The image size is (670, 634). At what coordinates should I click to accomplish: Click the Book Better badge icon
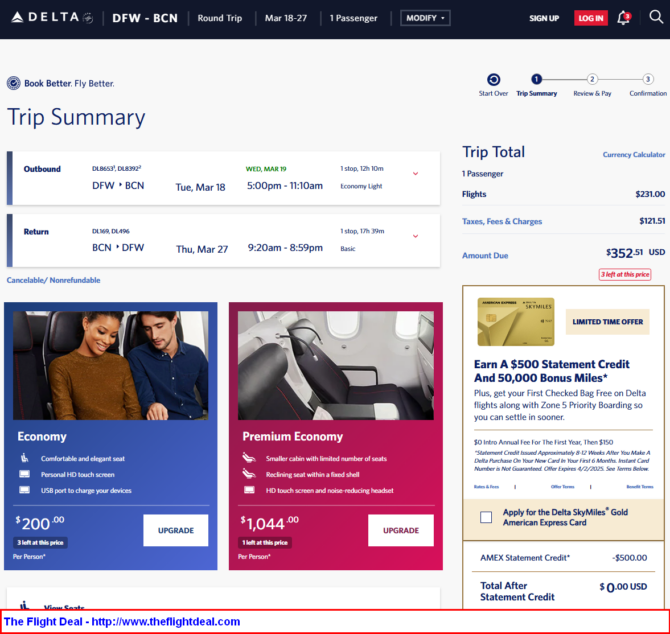(14, 83)
